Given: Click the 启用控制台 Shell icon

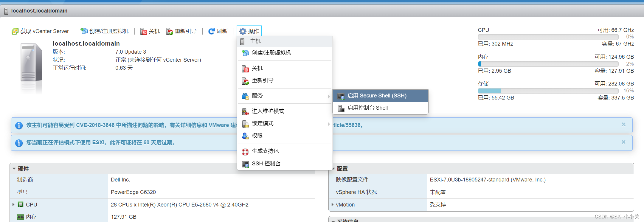Looking at the screenshot, I should 341,108.
